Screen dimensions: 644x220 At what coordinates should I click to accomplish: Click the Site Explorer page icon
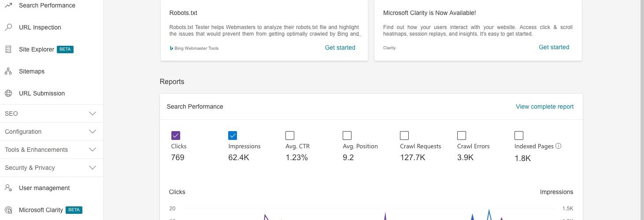[x=8, y=49]
